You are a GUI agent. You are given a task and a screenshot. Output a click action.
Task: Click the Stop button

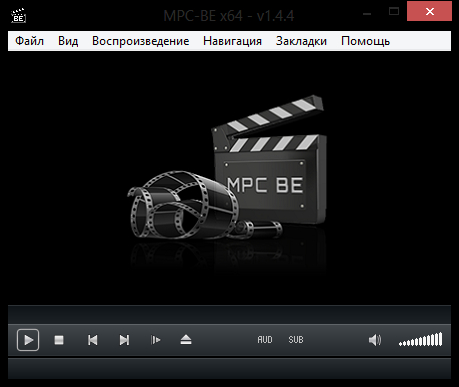[59, 340]
